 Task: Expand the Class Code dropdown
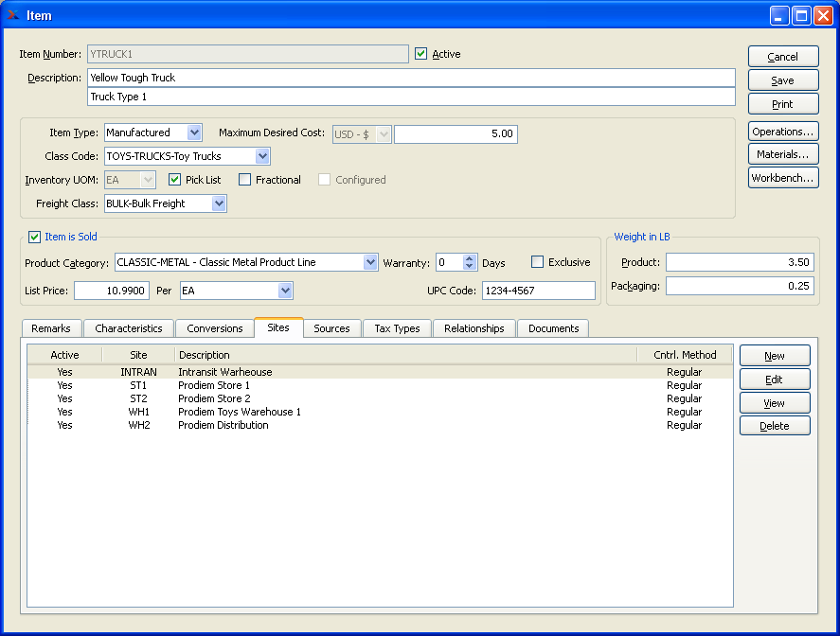coord(262,156)
